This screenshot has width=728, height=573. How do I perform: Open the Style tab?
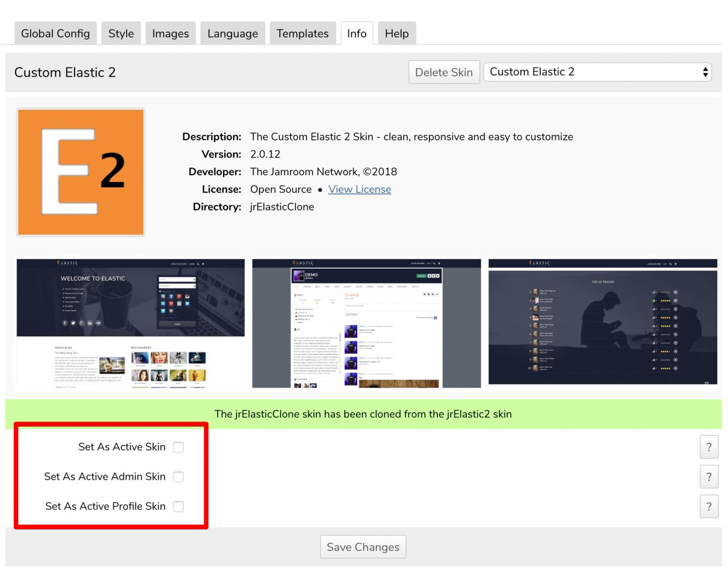tap(121, 34)
